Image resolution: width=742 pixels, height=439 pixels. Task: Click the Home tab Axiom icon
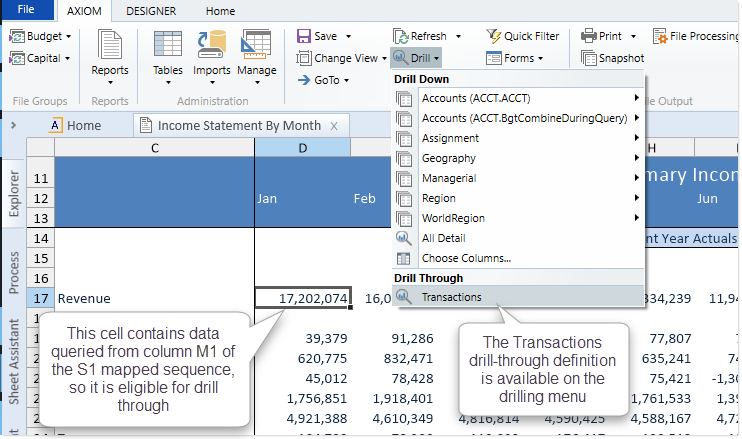click(55, 125)
